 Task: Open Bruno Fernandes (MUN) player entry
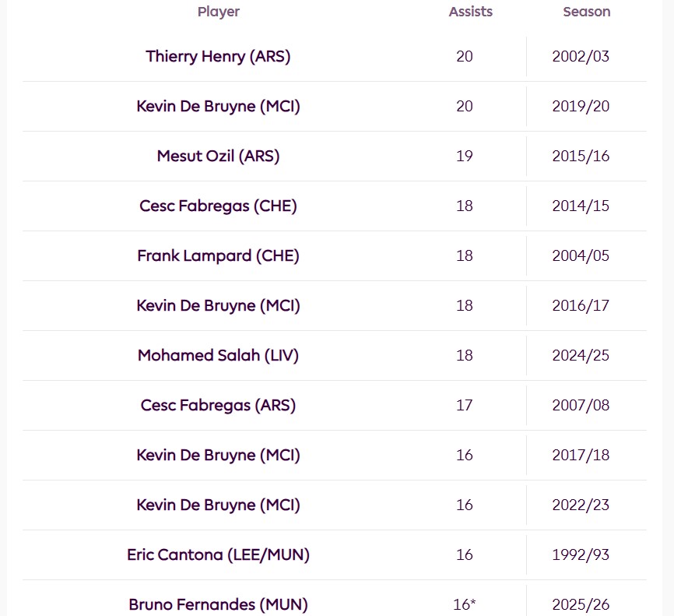218,604
